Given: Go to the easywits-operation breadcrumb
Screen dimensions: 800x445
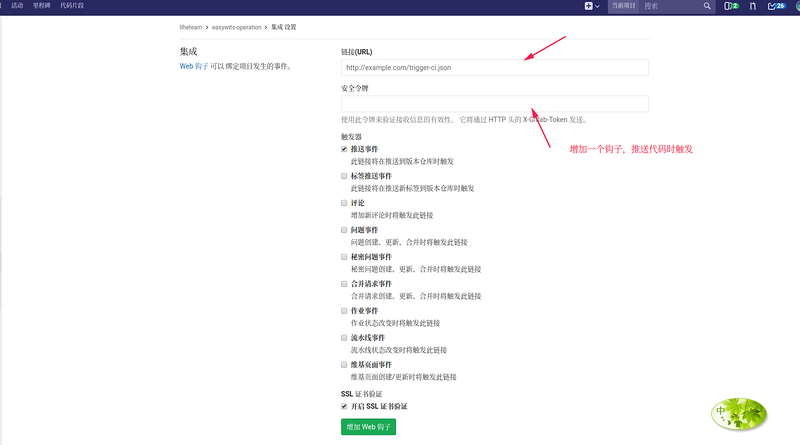Looking at the screenshot, I should tap(237, 28).
